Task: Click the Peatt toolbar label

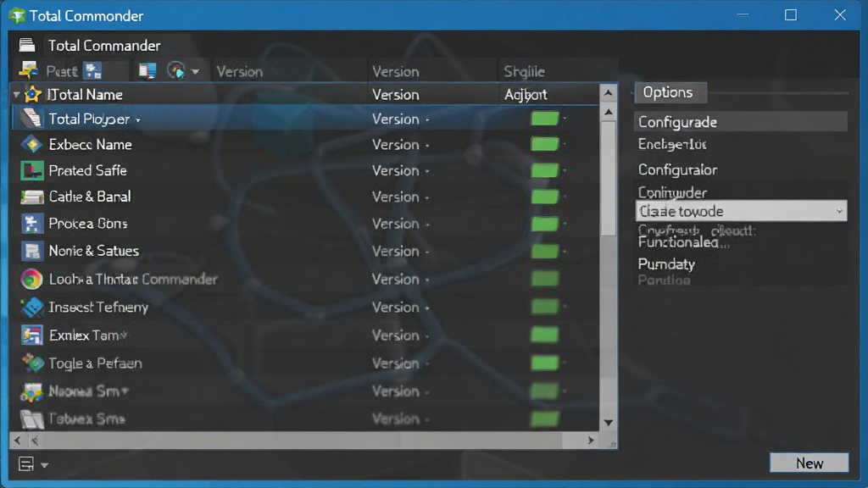Action: (61, 71)
